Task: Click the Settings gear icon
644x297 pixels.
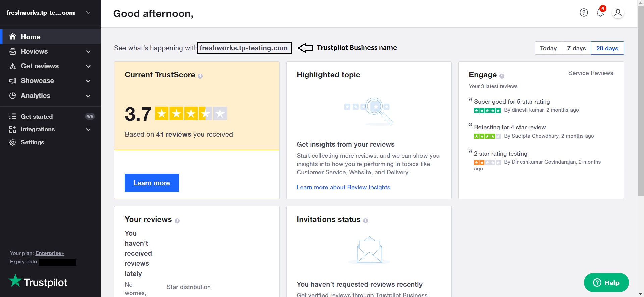Action: coord(13,142)
